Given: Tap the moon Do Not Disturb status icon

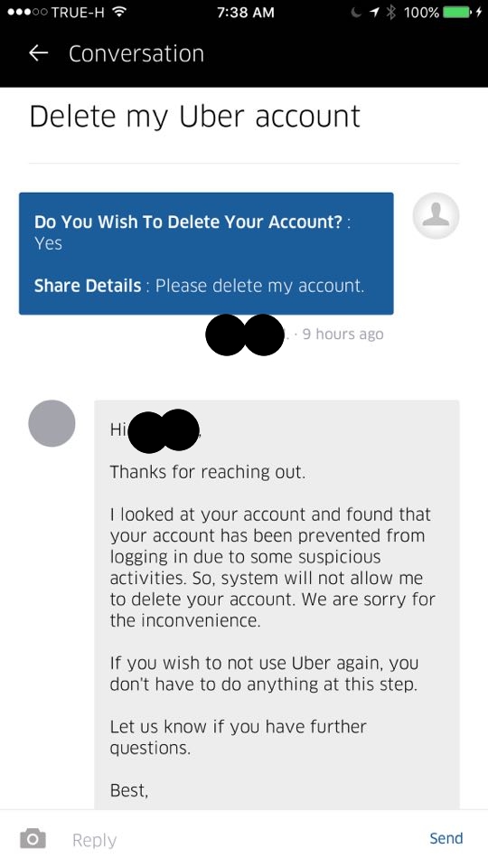Looking at the screenshot, I should tap(357, 12).
